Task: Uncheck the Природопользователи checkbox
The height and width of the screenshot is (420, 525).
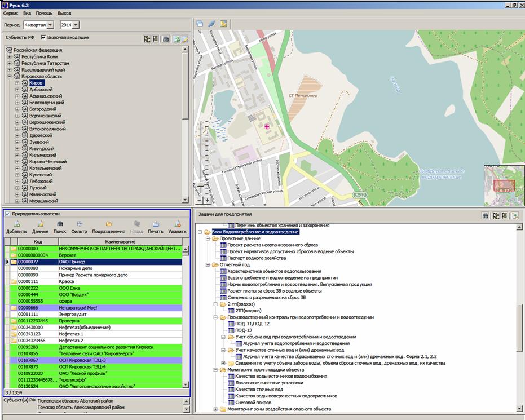Action: point(8,214)
